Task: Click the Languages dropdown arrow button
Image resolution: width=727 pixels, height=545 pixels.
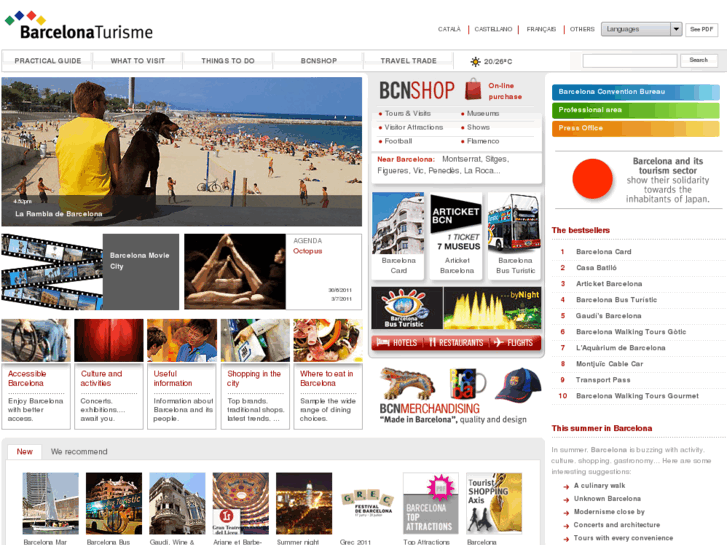Action: click(x=676, y=29)
